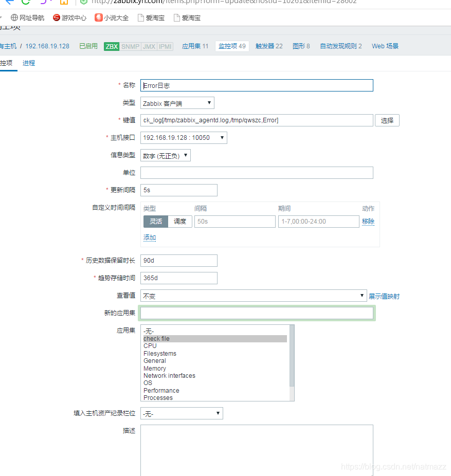Select Processes in 应用集 list
This screenshot has height=476, width=451.
215,398
